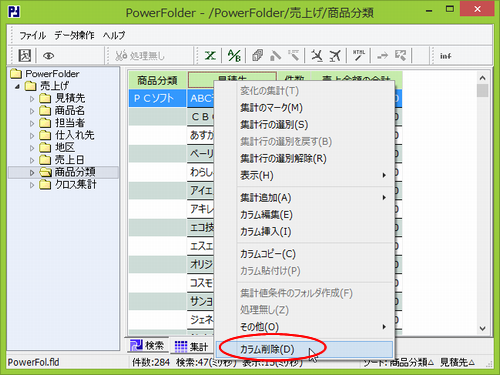500x375 pixels.
Task: Open the データ操作 menu
Action: coord(74,35)
